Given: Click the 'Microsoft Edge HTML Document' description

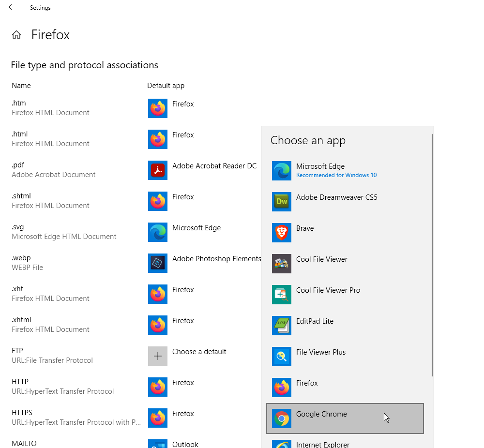Looking at the screenshot, I should 64,237.
